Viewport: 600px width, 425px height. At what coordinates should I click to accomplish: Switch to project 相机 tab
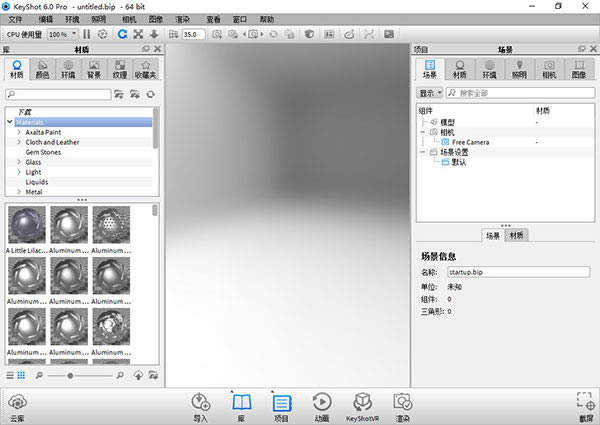click(549, 69)
